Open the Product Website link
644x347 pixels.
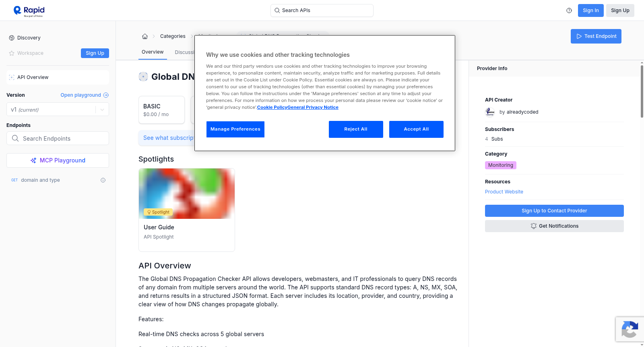click(504, 192)
